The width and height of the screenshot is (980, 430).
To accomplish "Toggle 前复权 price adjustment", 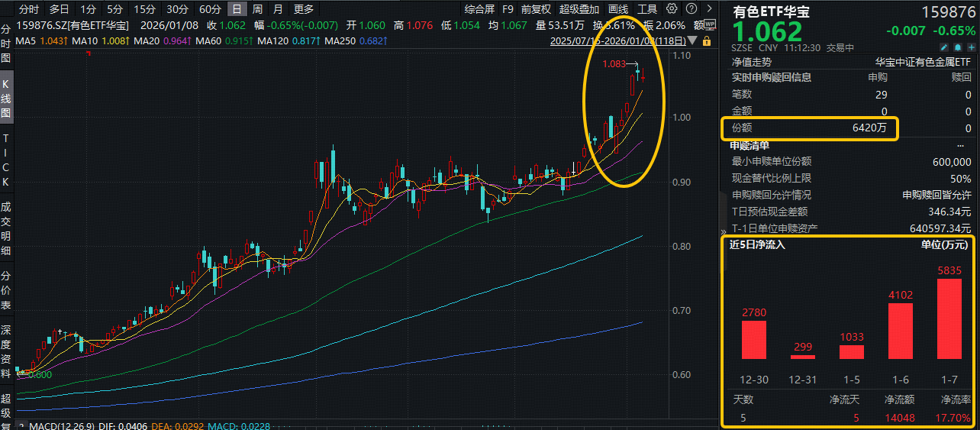I will click(536, 9).
